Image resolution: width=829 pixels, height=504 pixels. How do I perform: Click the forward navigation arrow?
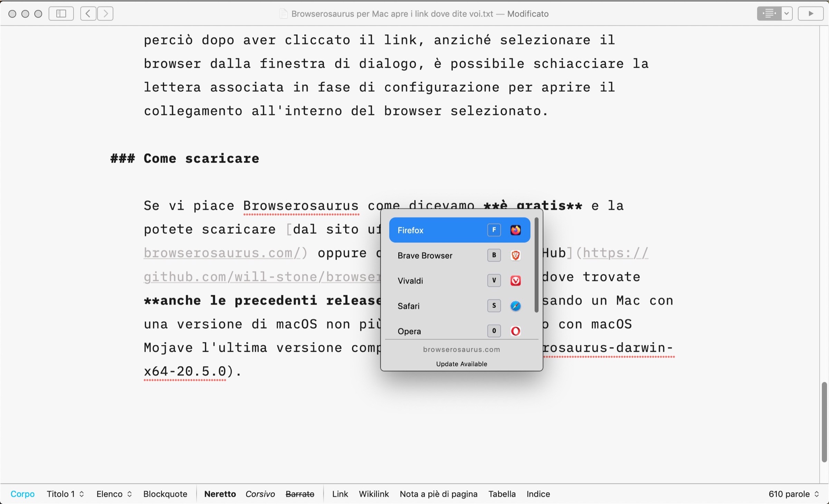[105, 13]
